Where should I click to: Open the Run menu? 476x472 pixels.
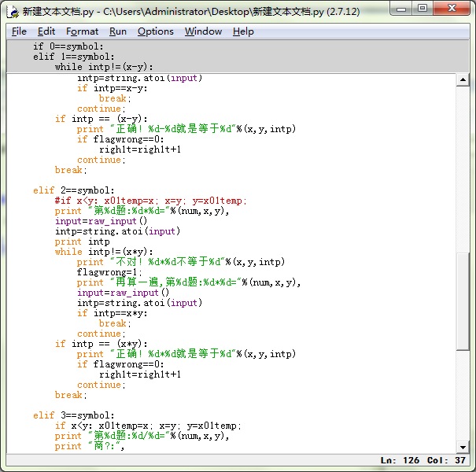[118, 31]
